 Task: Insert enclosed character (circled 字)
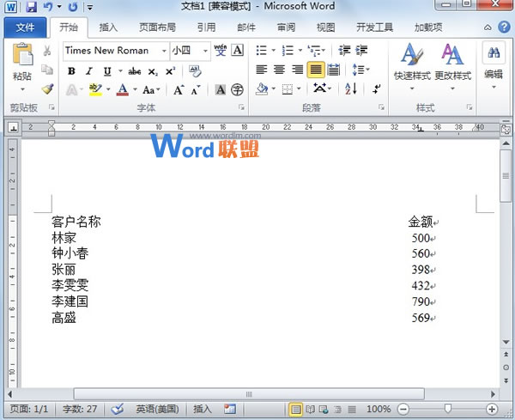(x=237, y=89)
